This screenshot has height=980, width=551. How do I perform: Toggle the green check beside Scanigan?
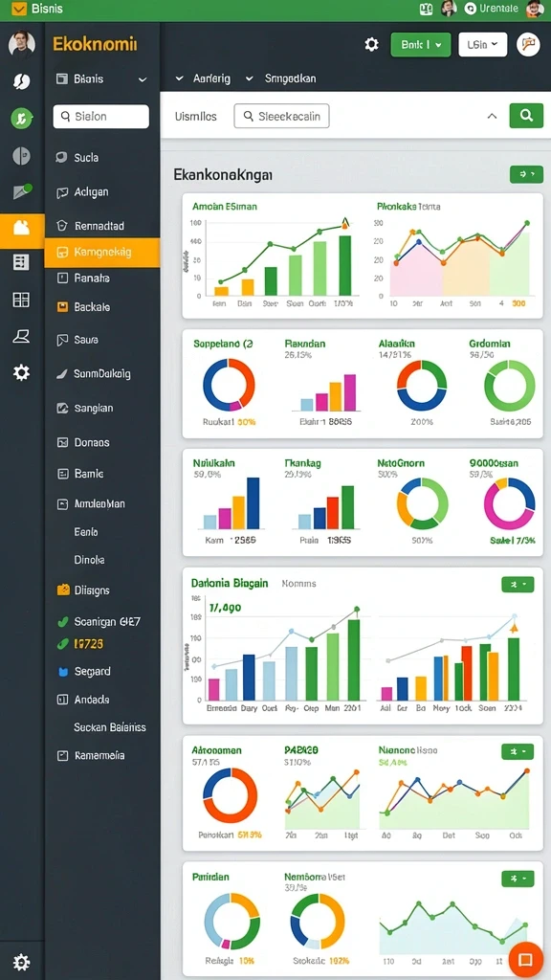coord(62,622)
